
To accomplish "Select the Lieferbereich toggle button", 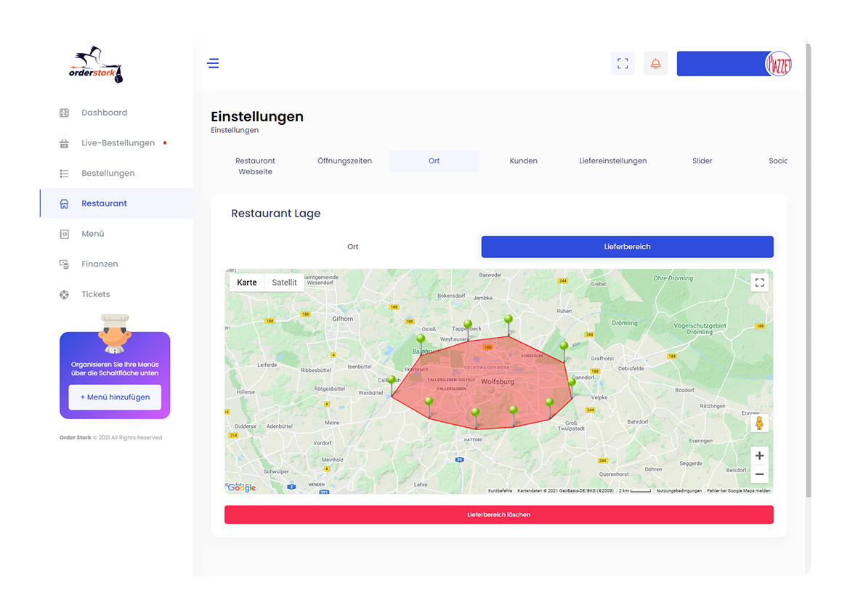I will pyautogui.click(x=627, y=247).
